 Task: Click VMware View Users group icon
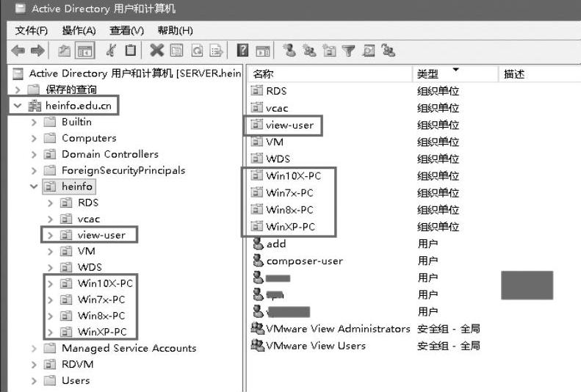tap(258, 345)
